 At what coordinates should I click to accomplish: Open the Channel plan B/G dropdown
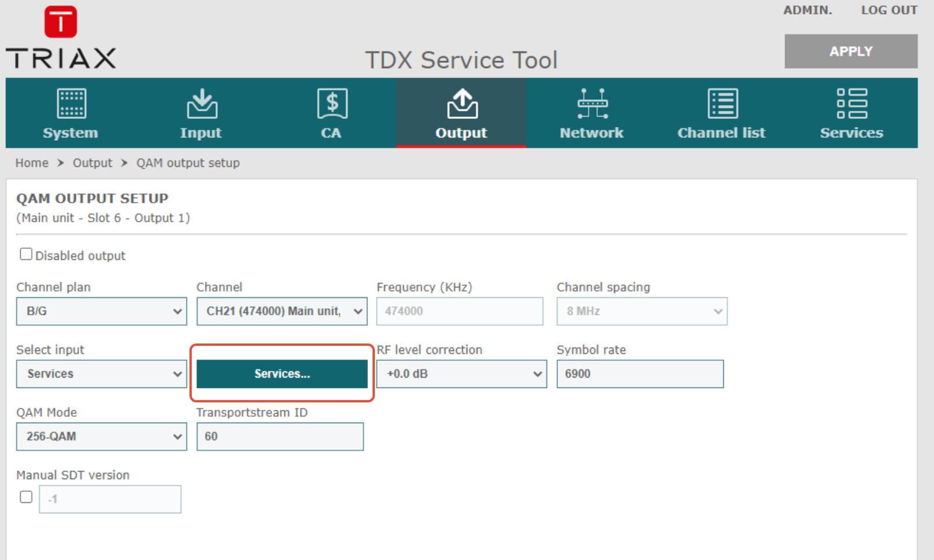102,311
